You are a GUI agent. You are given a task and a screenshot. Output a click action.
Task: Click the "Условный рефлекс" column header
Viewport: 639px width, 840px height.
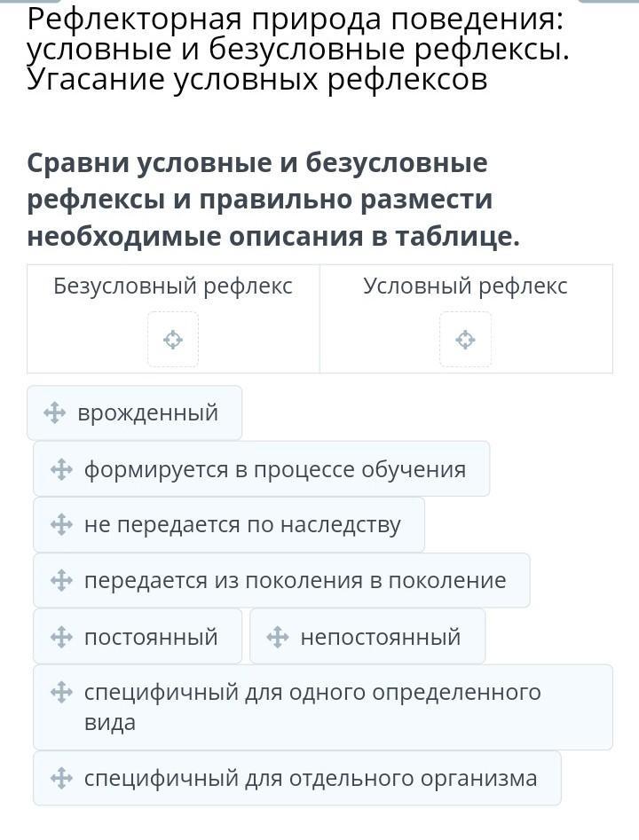click(x=465, y=286)
